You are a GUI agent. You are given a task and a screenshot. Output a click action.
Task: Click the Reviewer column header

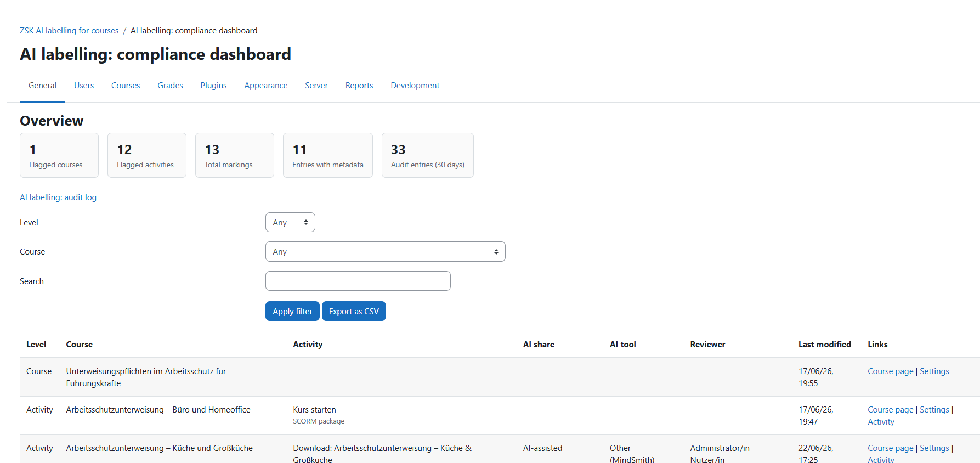[707, 345]
